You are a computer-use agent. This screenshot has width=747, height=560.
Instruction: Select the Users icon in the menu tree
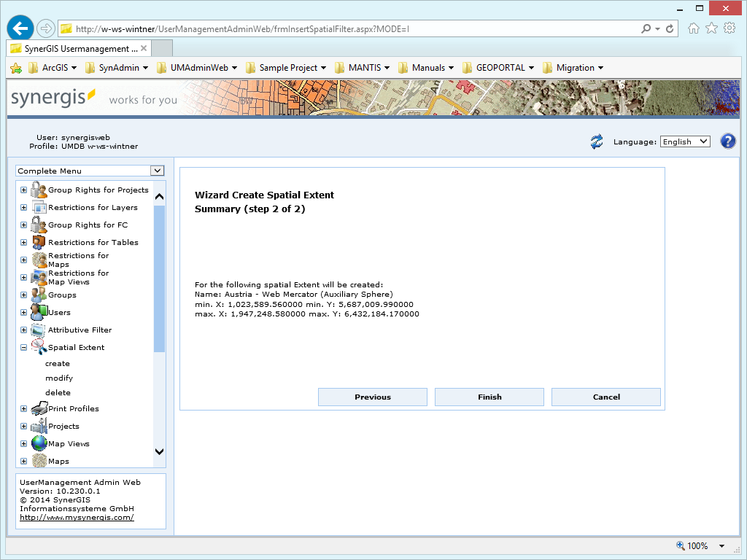38,312
